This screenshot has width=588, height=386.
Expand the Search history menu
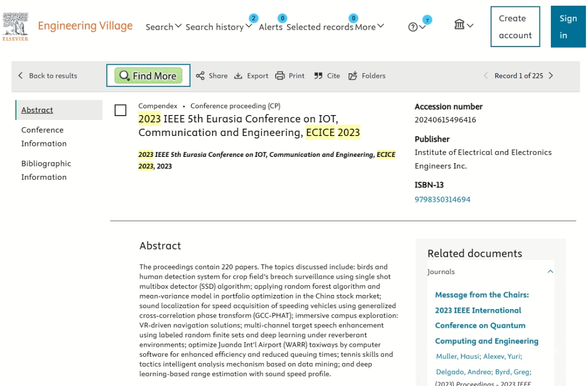pyautogui.click(x=219, y=27)
